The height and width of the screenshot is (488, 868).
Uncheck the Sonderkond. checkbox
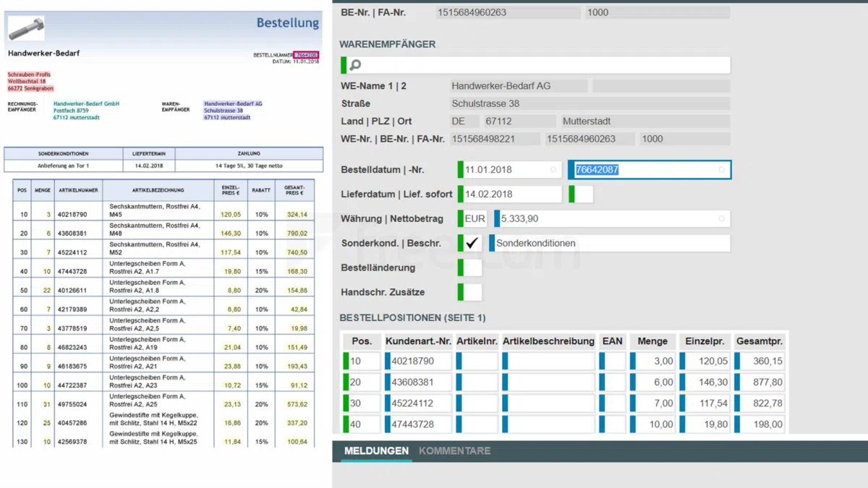[471, 243]
